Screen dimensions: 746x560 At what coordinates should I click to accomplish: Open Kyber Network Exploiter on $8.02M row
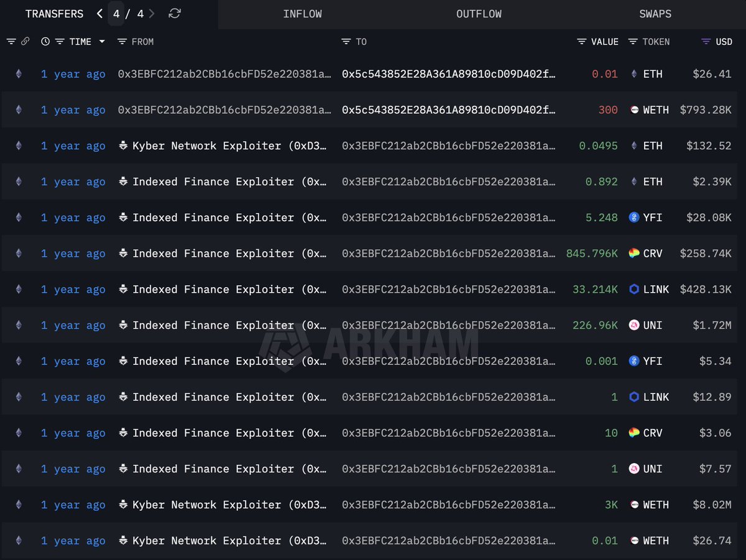click(x=229, y=505)
